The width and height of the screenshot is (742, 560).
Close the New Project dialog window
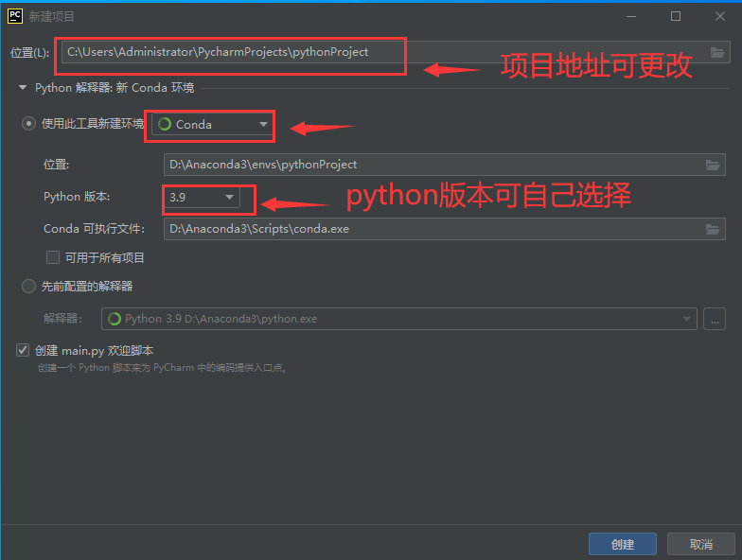pos(720,16)
